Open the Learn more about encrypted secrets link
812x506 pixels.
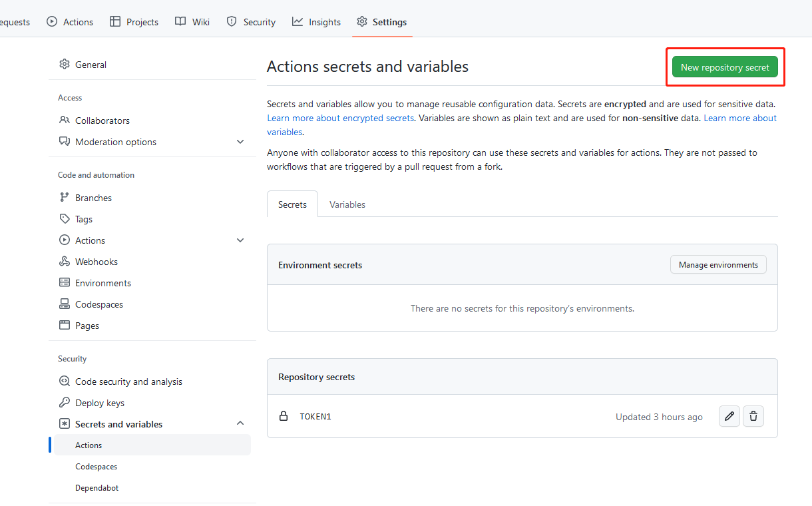click(340, 118)
